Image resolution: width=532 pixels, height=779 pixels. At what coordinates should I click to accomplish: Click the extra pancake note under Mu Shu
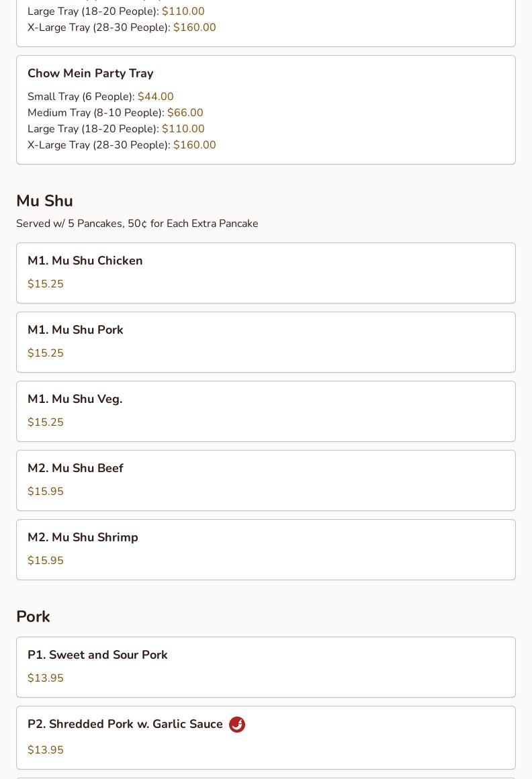point(137,224)
